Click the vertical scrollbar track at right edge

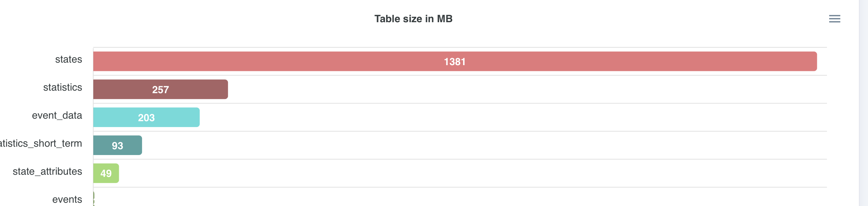pyautogui.click(x=863, y=103)
